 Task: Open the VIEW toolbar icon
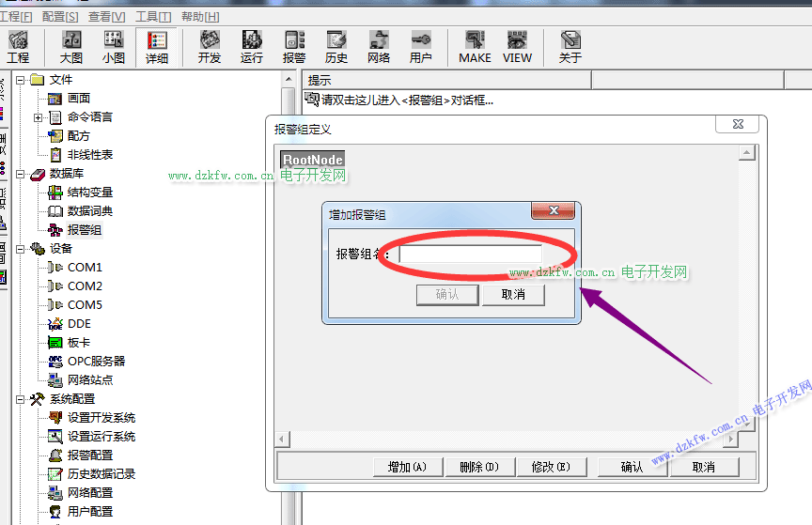(517, 47)
